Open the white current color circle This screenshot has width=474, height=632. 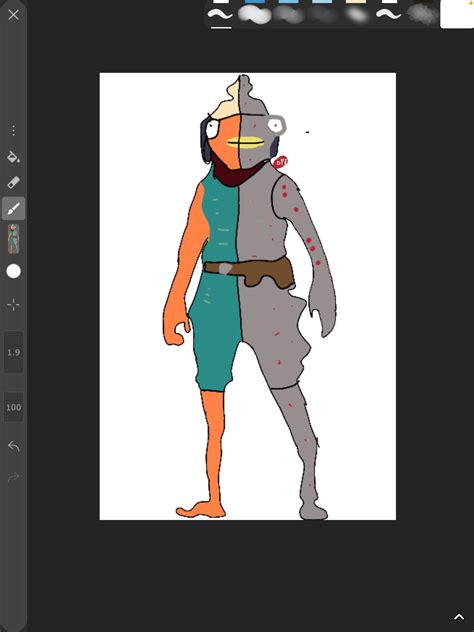[x=13, y=271]
